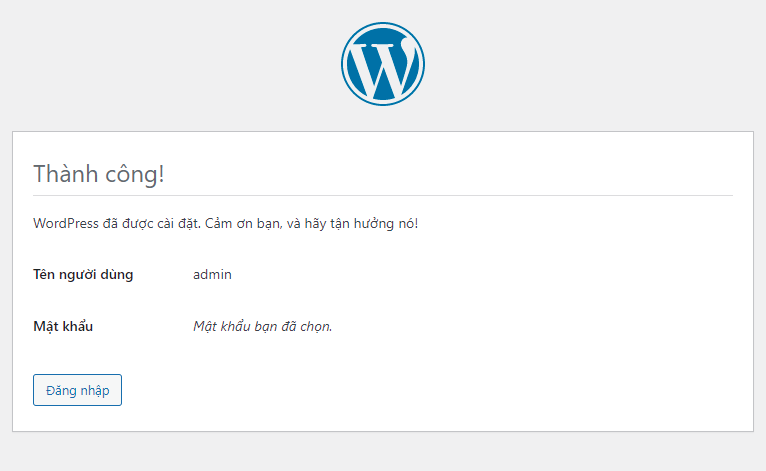
Task: Click the 'Mật khẩu bạn đã chọn.' text
Action: pos(262,326)
